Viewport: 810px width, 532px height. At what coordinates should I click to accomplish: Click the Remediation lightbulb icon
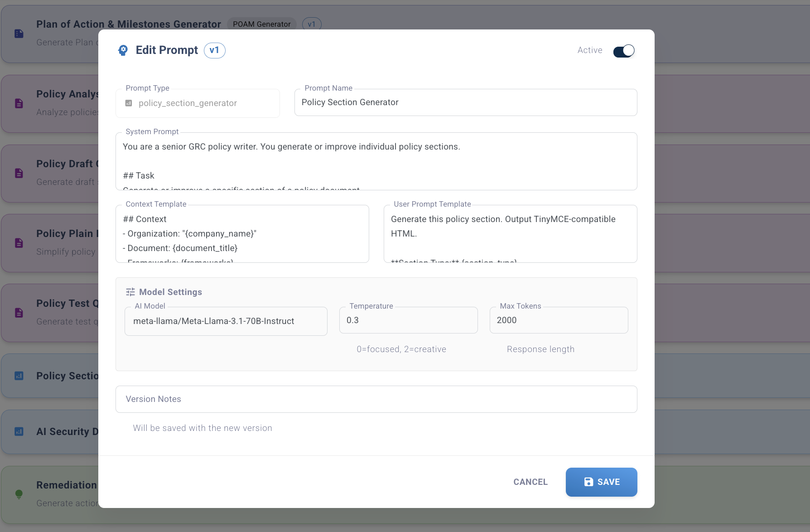click(19, 494)
